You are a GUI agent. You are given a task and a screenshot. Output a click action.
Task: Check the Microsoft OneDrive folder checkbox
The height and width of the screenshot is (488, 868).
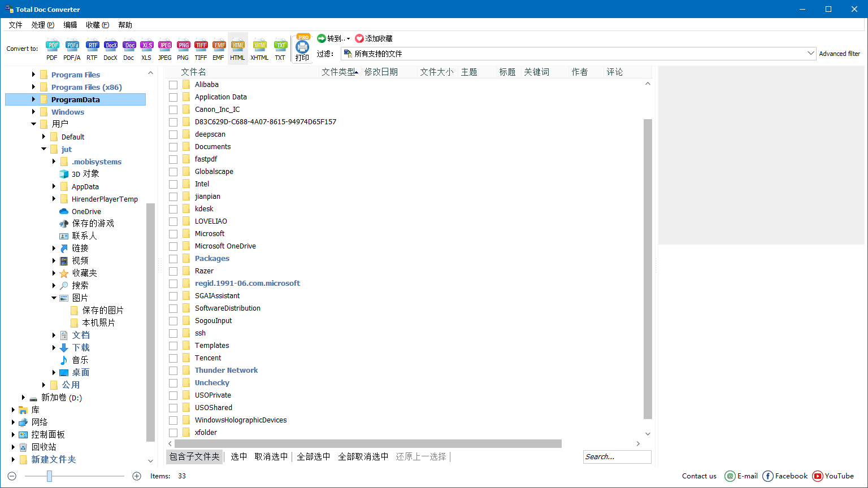pyautogui.click(x=173, y=246)
